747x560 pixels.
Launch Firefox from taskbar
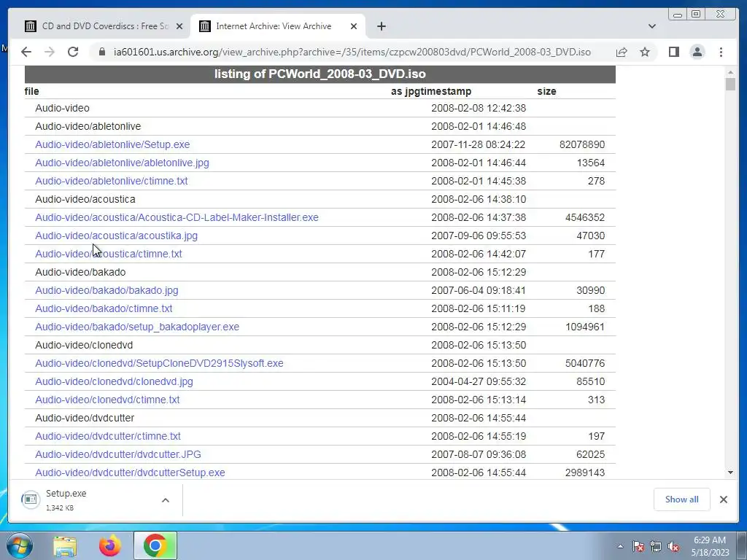pos(110,546)
